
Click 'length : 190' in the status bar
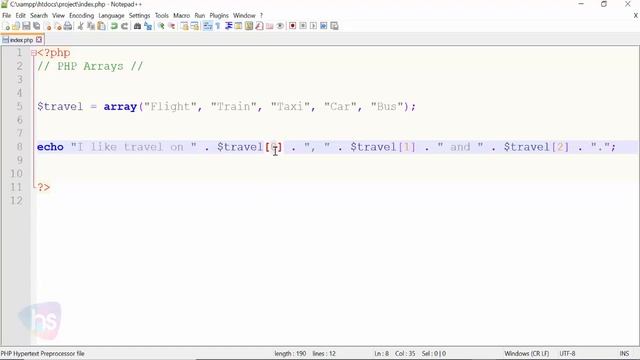[x=290, y=353]
